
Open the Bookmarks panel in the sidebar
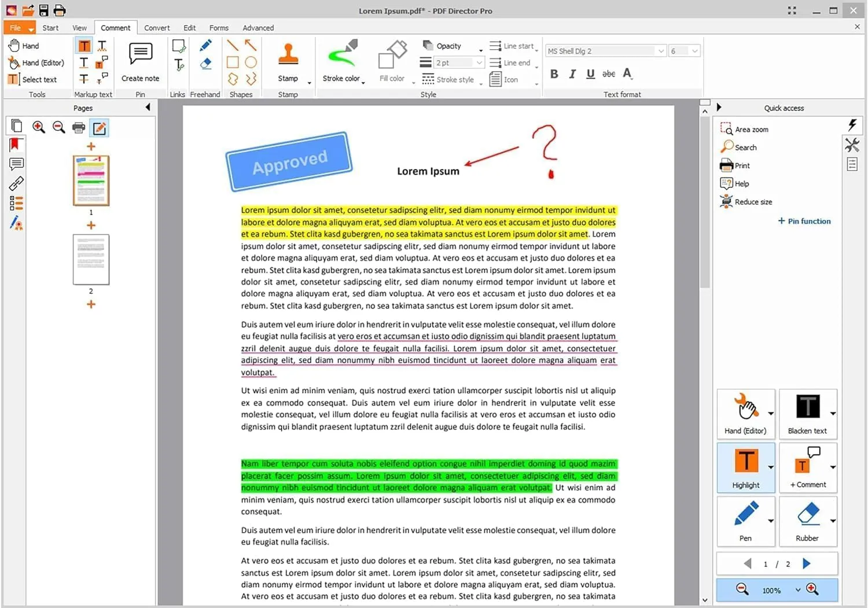[16, 145]
